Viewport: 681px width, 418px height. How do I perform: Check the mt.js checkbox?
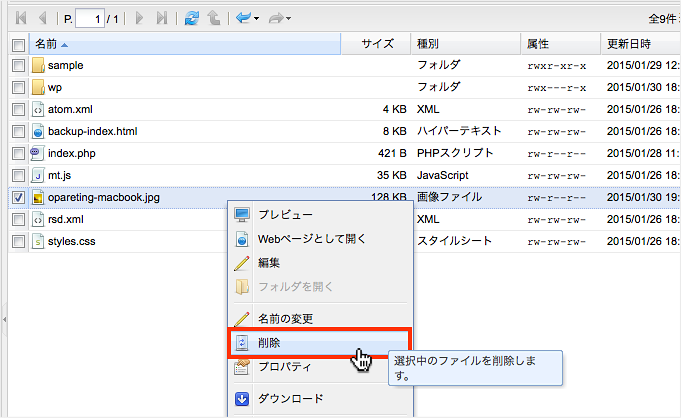[18, 176]
